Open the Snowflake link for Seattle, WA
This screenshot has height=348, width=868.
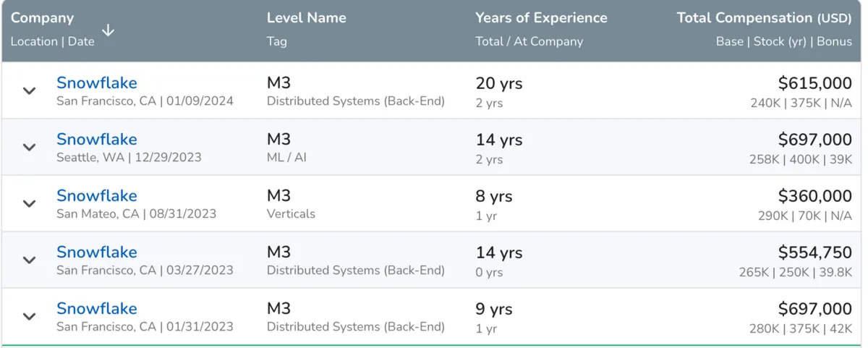(x=96, y=140)
